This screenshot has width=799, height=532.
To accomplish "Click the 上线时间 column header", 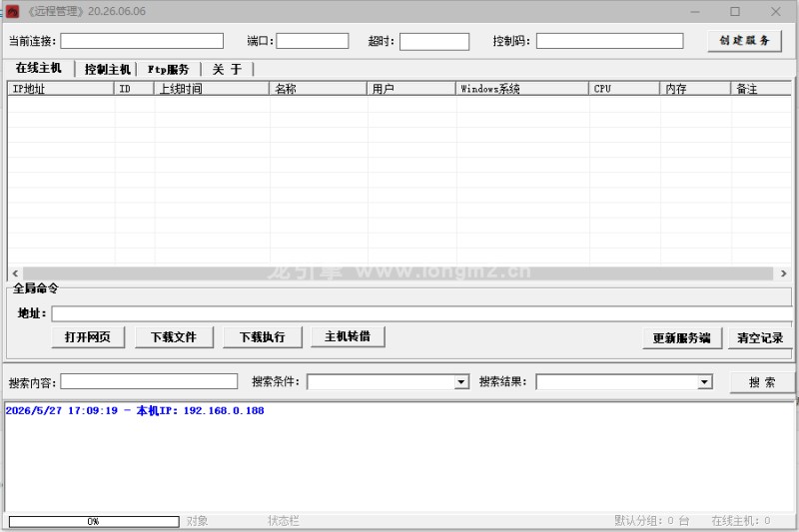I will tap(212, 89).
